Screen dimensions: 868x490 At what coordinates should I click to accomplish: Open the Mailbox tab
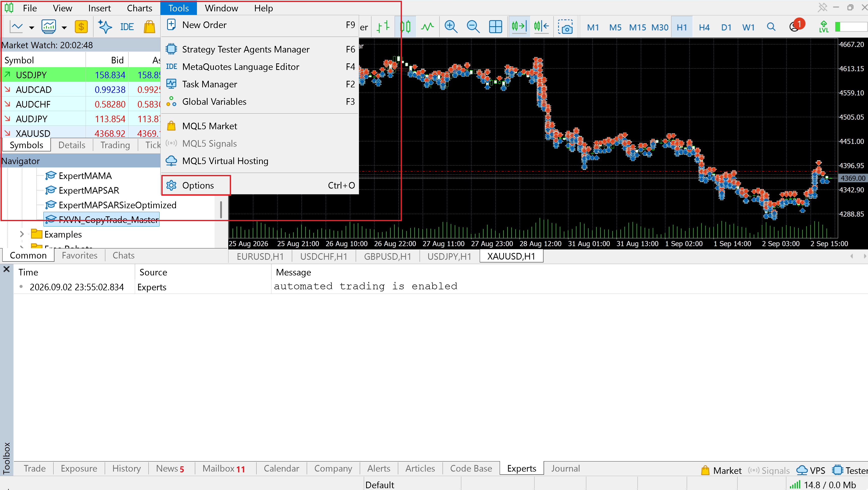click(x=224, y=469)
